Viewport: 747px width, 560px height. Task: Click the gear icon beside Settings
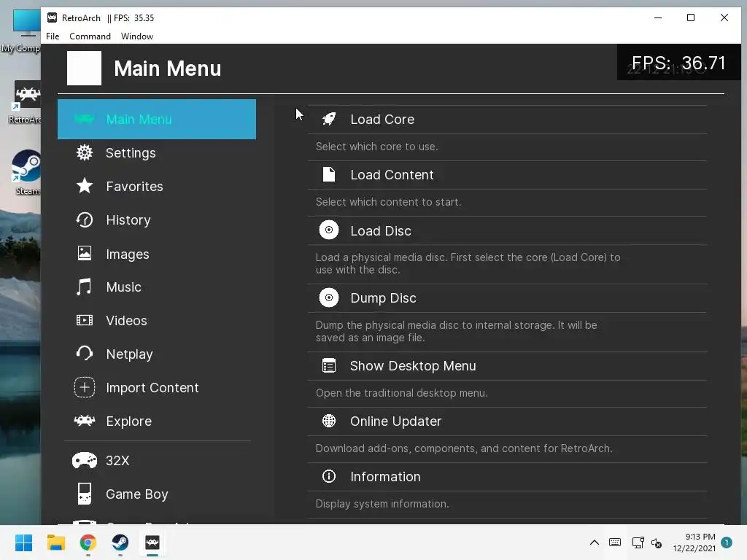pos(85,153)
